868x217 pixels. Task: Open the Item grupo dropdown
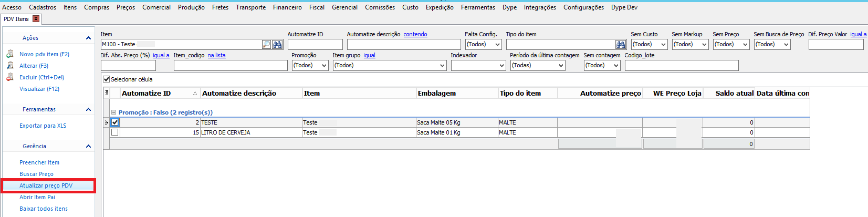tap(442, 66)
